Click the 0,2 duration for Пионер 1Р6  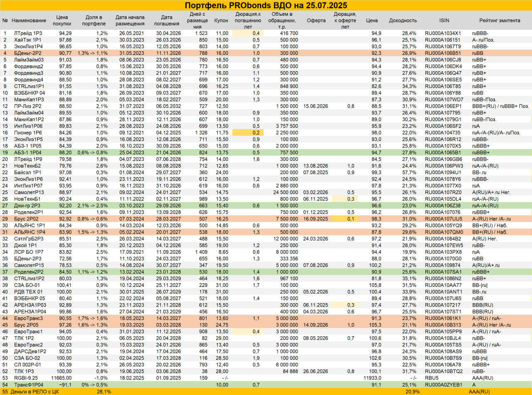[256, 133]
